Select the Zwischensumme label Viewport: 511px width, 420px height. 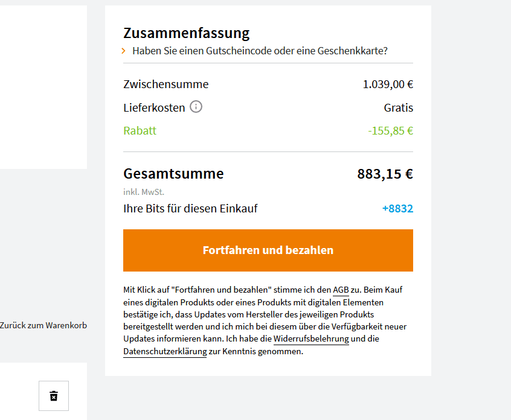[166, 84]
